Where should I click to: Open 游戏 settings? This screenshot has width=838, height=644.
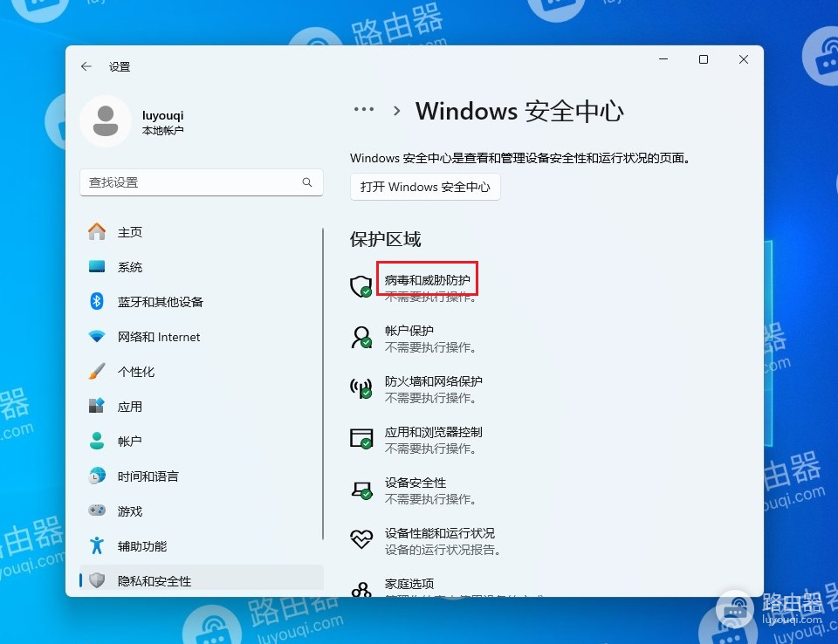click(x=202, y=510)
